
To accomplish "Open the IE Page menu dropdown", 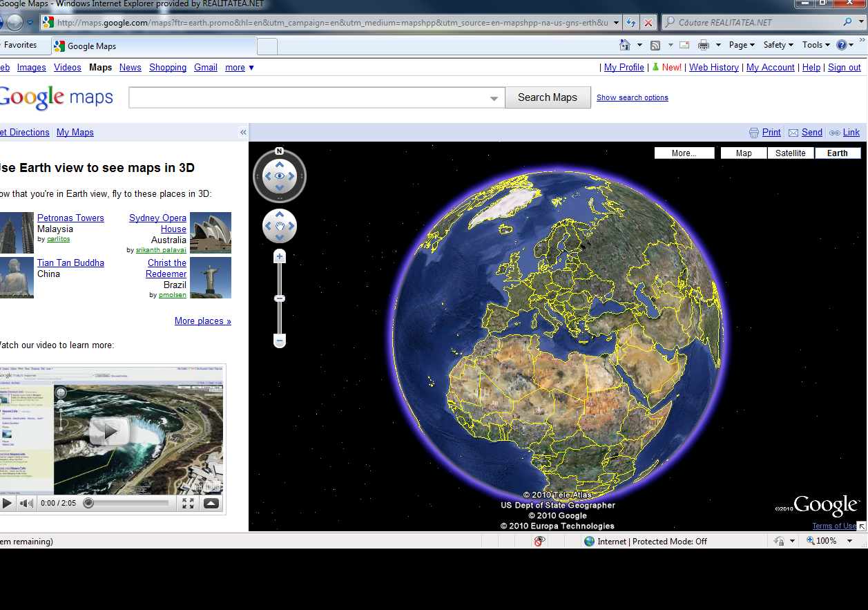I will pyautogui.click(x=742, y=45).
